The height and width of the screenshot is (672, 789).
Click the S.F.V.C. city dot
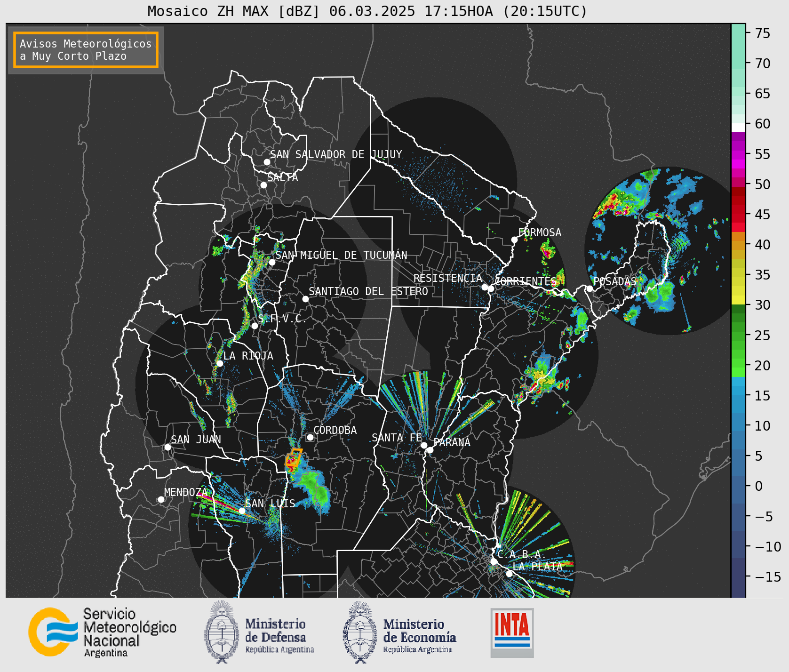click(255, 326)
